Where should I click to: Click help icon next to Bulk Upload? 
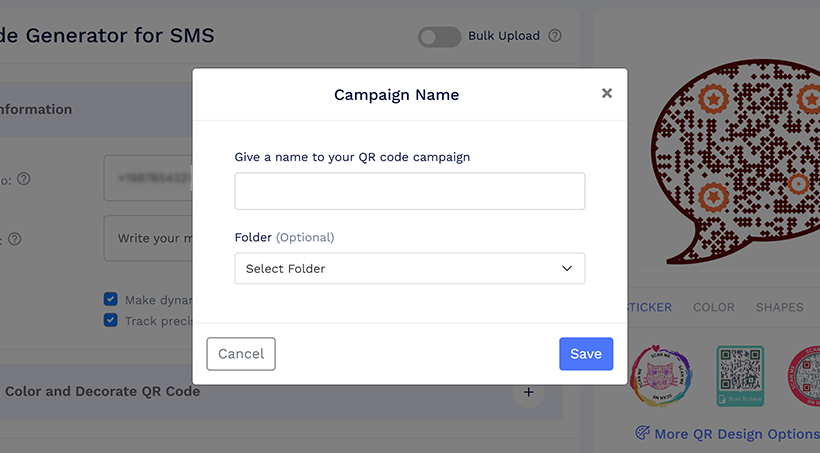pyautogui.click(x=555, y=36)
